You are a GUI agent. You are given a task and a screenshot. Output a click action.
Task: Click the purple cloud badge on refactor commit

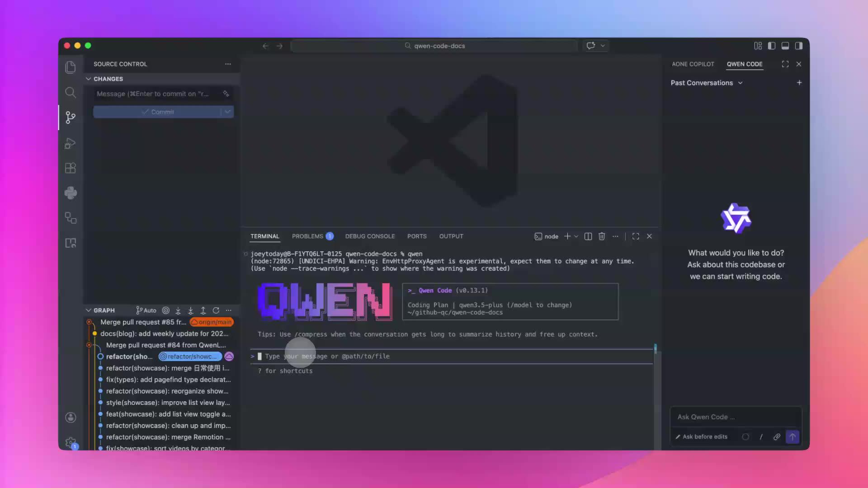tap(229, 357)
